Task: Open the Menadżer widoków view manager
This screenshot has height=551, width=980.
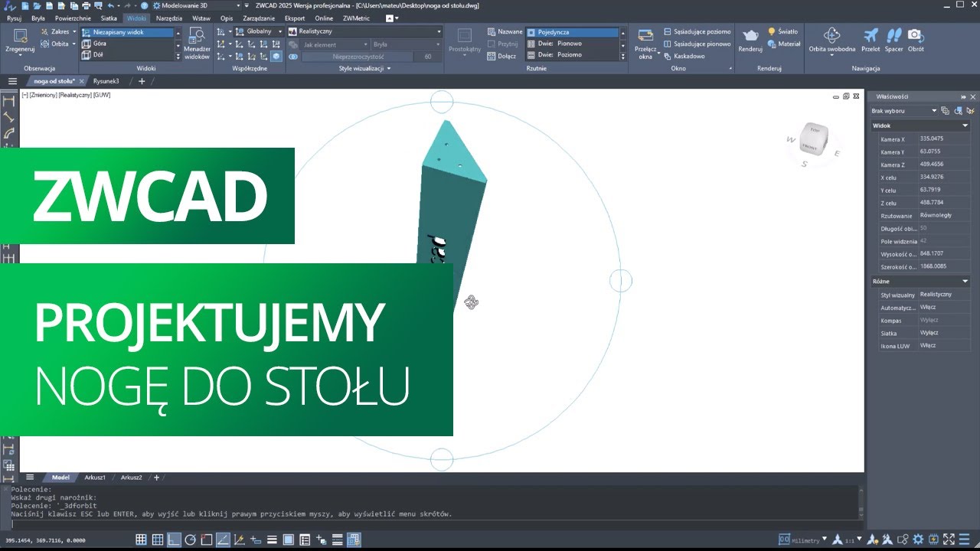Action: (197, 43)
